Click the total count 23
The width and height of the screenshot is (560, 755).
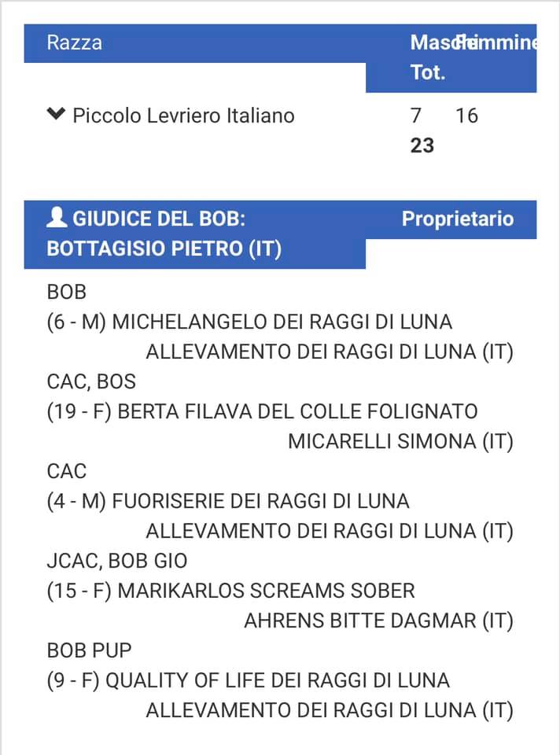coord(422,145)
